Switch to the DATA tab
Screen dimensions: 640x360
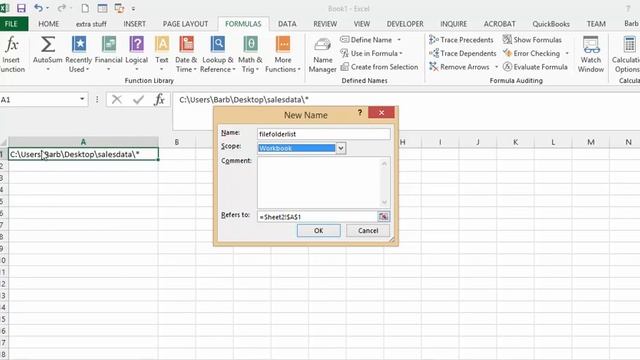click(x=287, y=24)
